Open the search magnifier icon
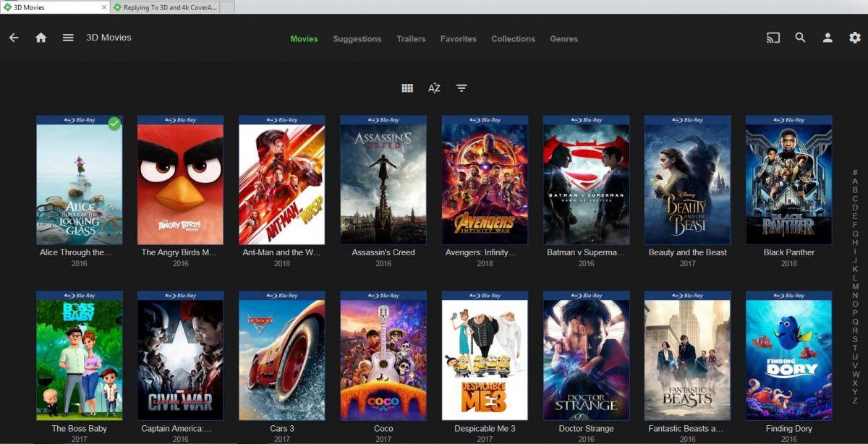This screenshot has width=868, height=444. coord(800,38)
